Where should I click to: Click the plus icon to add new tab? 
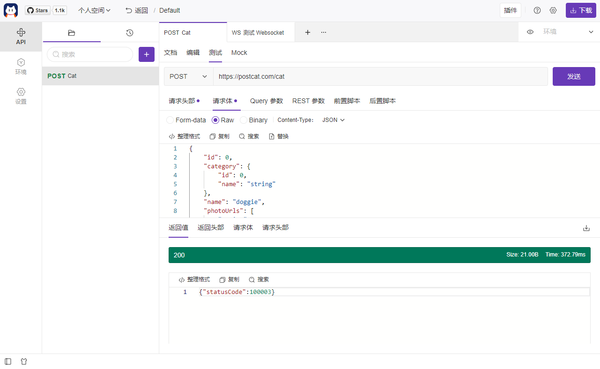[307, 33]
